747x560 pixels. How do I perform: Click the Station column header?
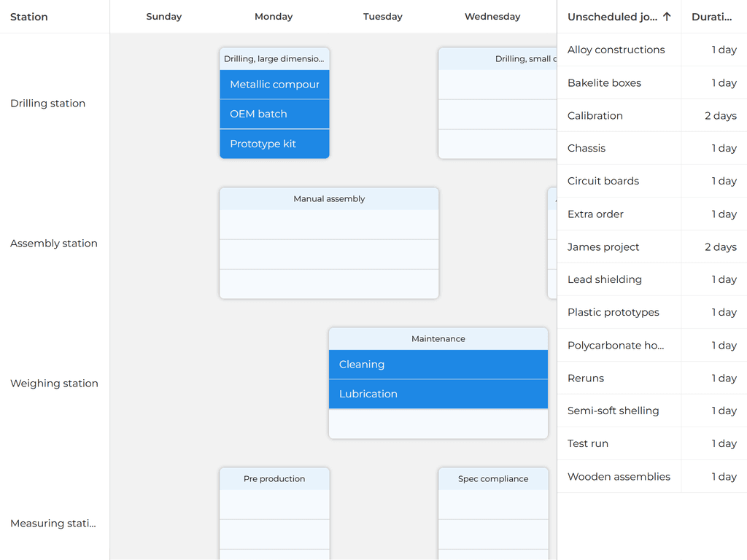click(x=28, y=16)
